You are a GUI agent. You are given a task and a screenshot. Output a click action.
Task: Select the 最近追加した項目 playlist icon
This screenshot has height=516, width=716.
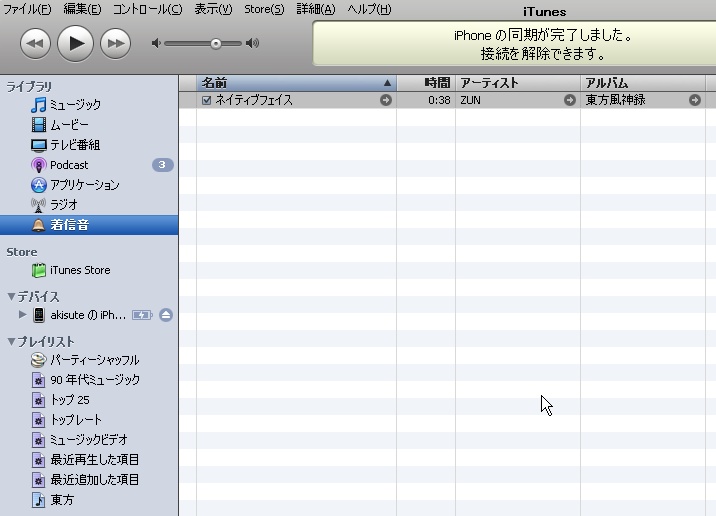(x=38, y=480)
